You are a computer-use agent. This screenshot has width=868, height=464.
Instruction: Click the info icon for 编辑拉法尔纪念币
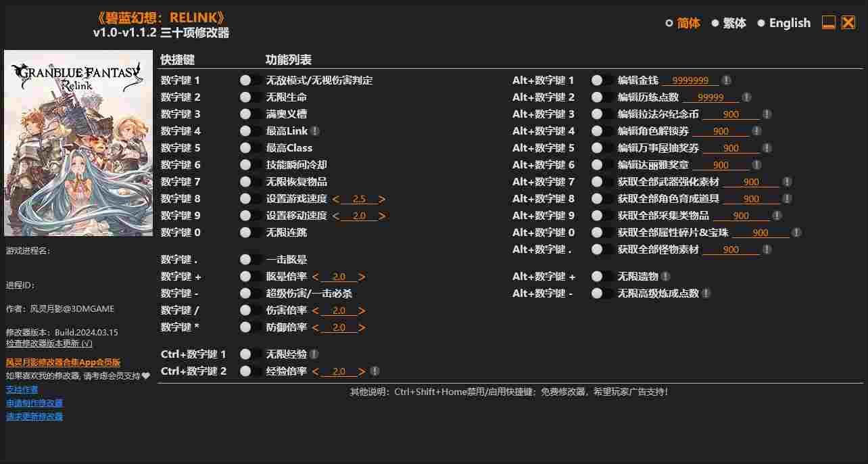pos(767,114)
